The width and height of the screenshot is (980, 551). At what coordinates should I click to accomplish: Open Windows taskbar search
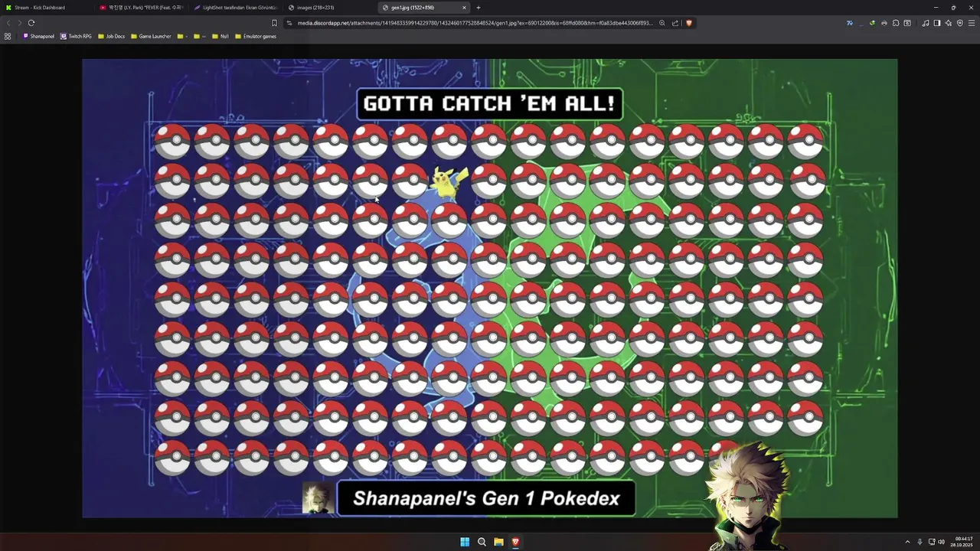[x=482, y=542]
